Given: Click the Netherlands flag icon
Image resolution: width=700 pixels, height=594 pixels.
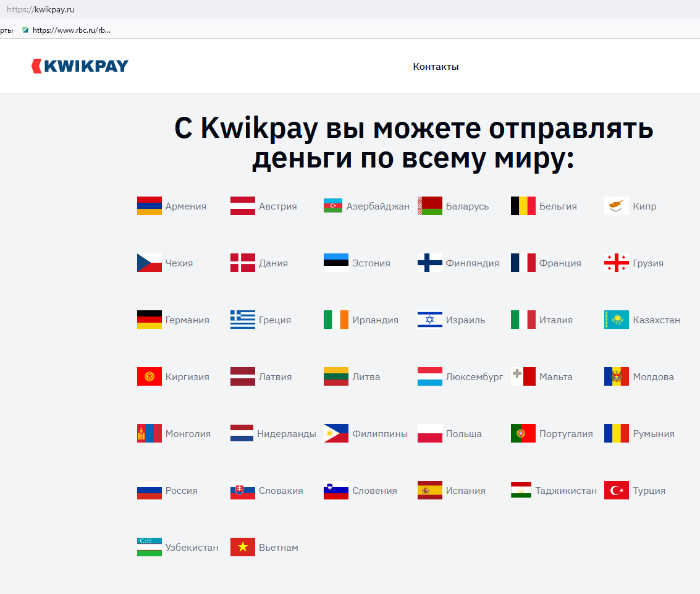Looking at the screenshot, I should tap(242, 433).
